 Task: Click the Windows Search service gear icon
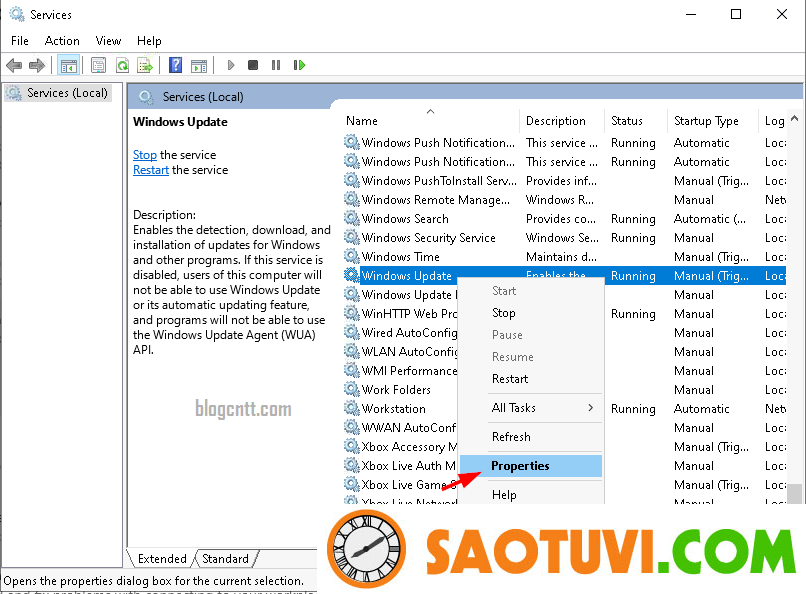click(352, 218)
